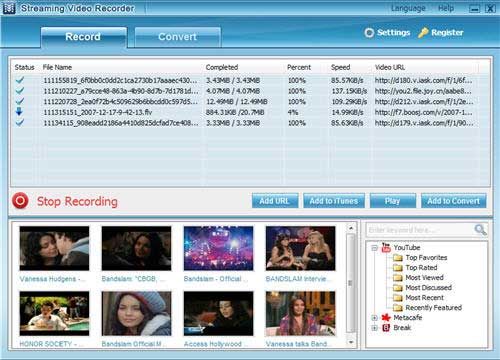
Task: Open the Bandslam - Official video thumbnail
Action: click(x=218, y=248)
